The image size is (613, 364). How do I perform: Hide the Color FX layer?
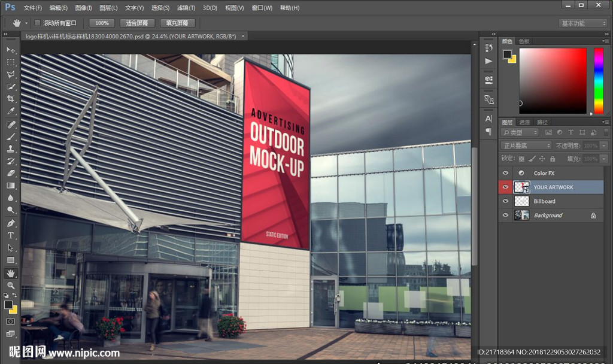point(505,173)
